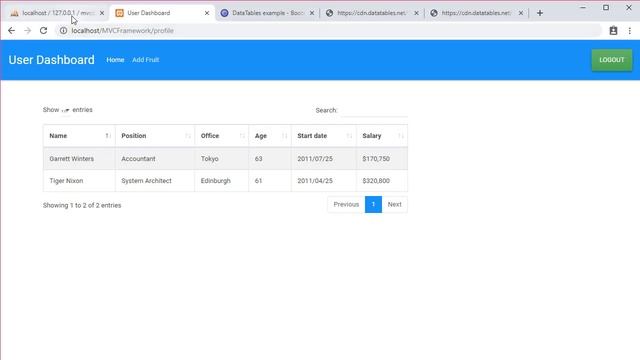Sort table by Name column arrows
Viewport: 640px width, 360px height.
(x=108, y=136)
